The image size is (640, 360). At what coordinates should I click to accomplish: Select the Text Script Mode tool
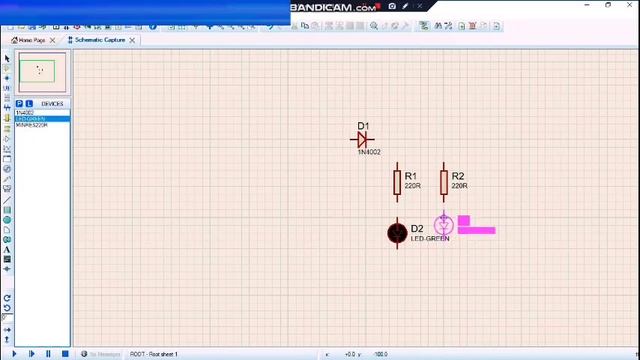7,98
